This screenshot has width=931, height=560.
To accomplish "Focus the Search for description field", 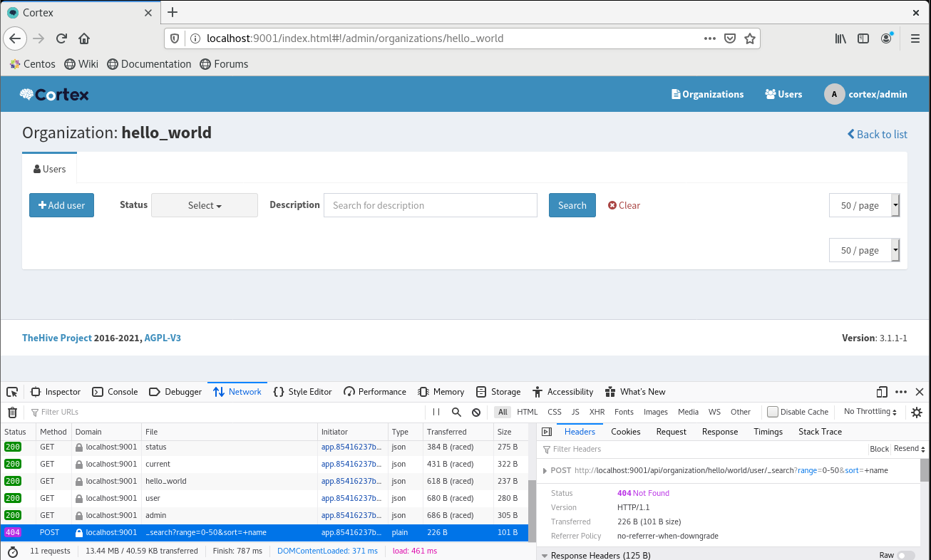I will [431, 205].
